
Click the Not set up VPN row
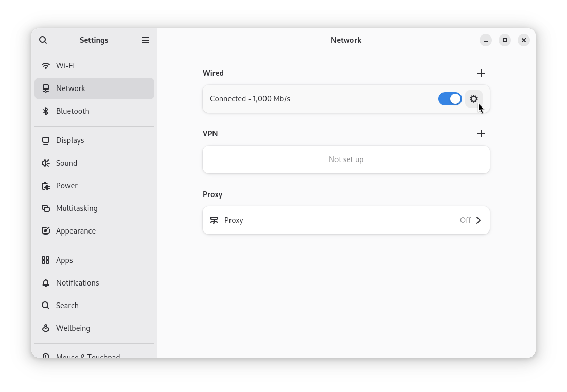click(x=346, y=159)
